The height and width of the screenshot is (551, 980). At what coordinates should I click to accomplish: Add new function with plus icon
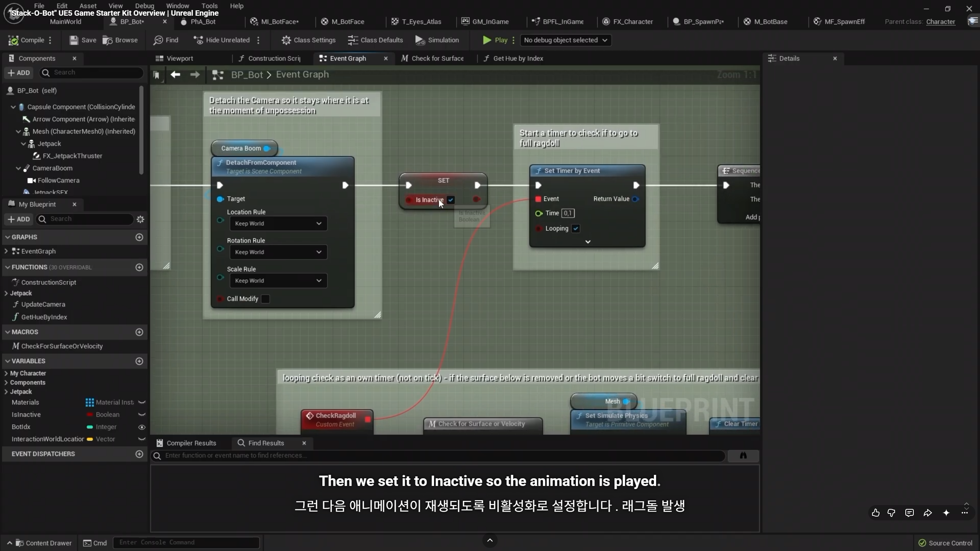coord(139,267)
